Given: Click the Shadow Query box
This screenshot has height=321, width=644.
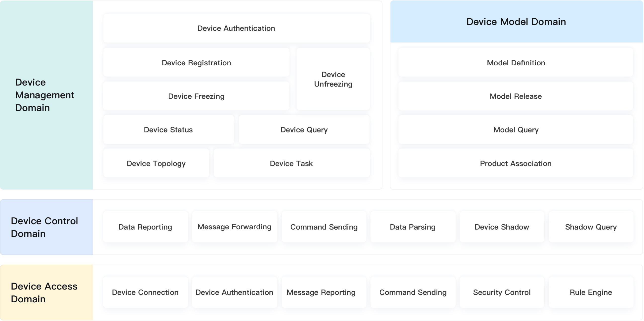Looking at the screenshot, I should pyautogui.click(x=591, y=227).
